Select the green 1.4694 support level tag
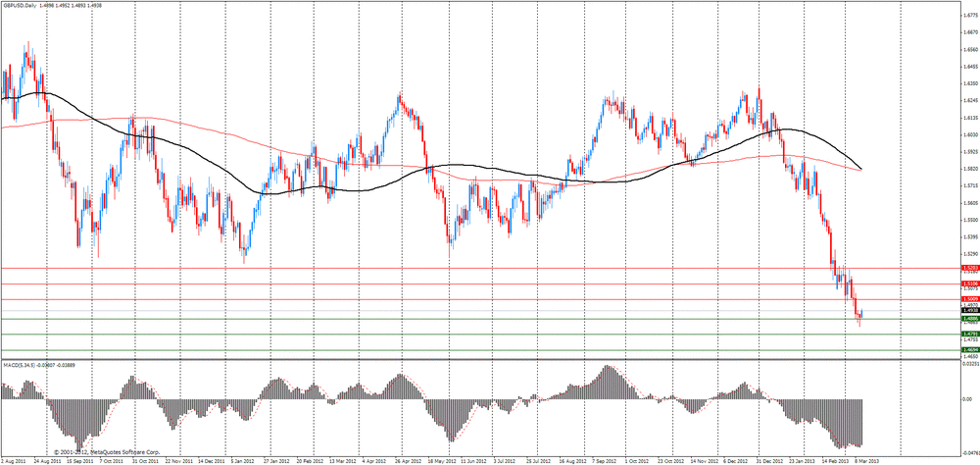Viewport: 980px width, 465px height. pyautogui.click(x=970, y=350)
